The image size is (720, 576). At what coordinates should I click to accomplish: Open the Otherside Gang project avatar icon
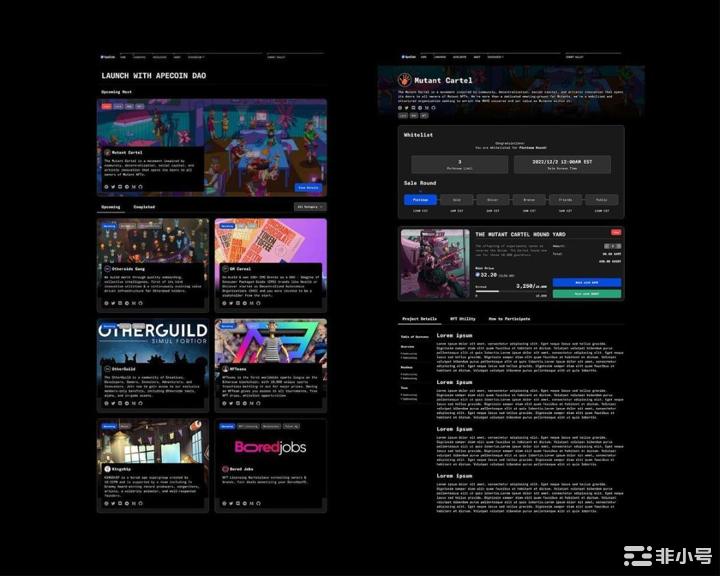(x=105, y=269)
